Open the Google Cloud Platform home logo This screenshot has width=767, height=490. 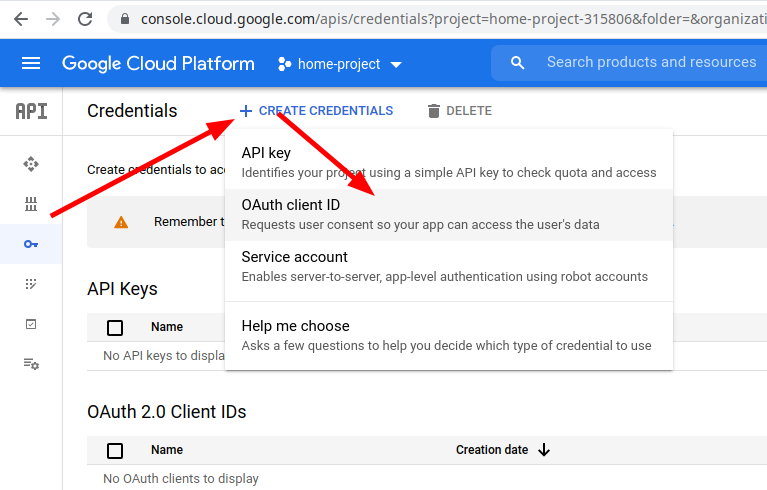[x=158, y=64]
